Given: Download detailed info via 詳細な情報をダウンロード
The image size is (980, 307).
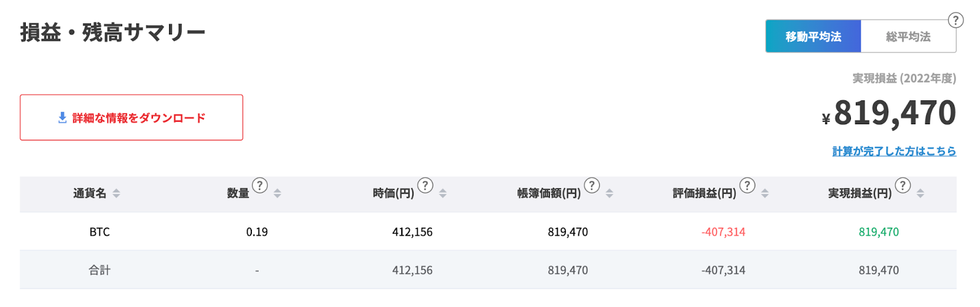Looking at the screenshot, I should [131, 118].
